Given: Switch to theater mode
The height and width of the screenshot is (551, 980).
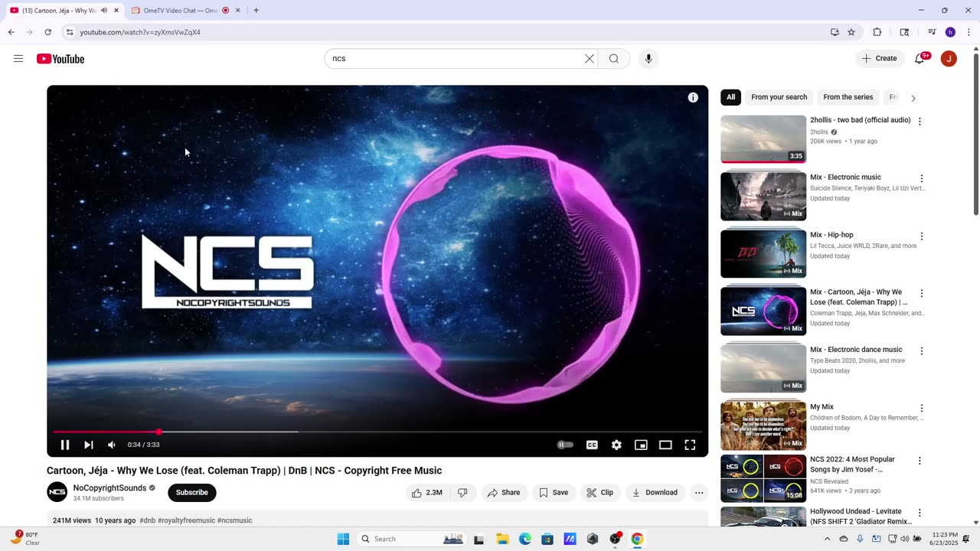Looking at the screenshot, I should coord(665,445).
